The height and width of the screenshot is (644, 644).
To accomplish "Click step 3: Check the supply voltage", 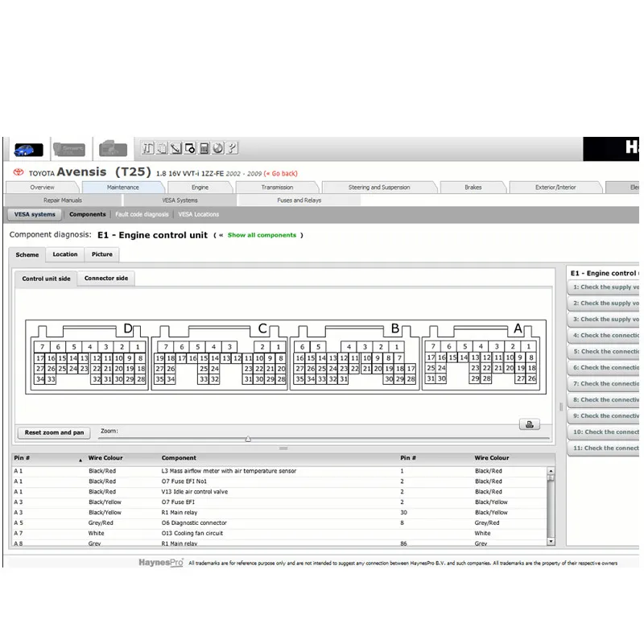I will click(x=604, y=319).
